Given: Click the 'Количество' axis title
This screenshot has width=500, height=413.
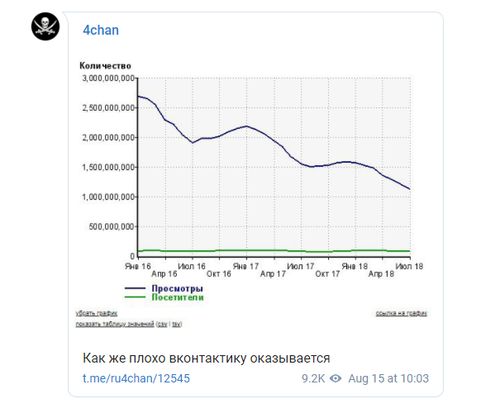Looking at the screenshot, I should click(x=105, y=66).
